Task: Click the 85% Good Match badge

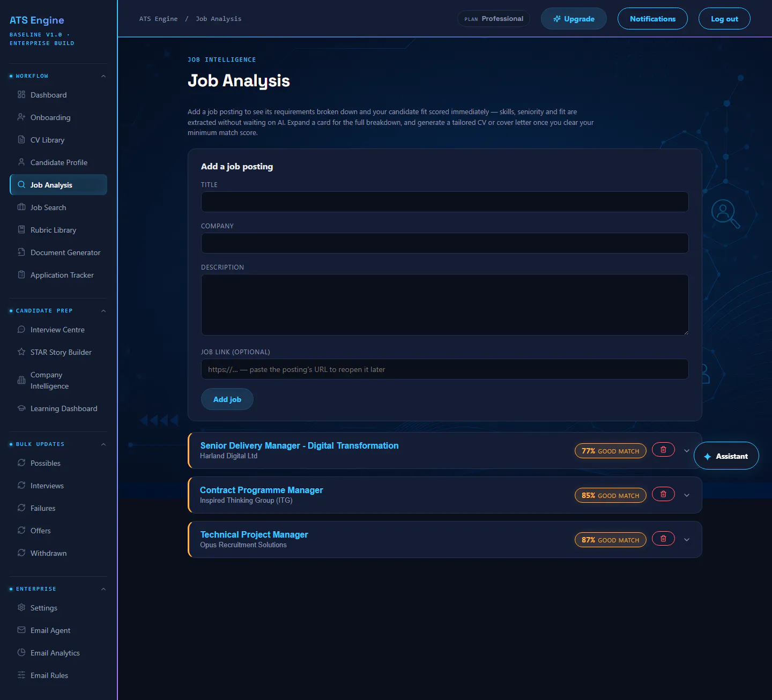Action: 611,495
